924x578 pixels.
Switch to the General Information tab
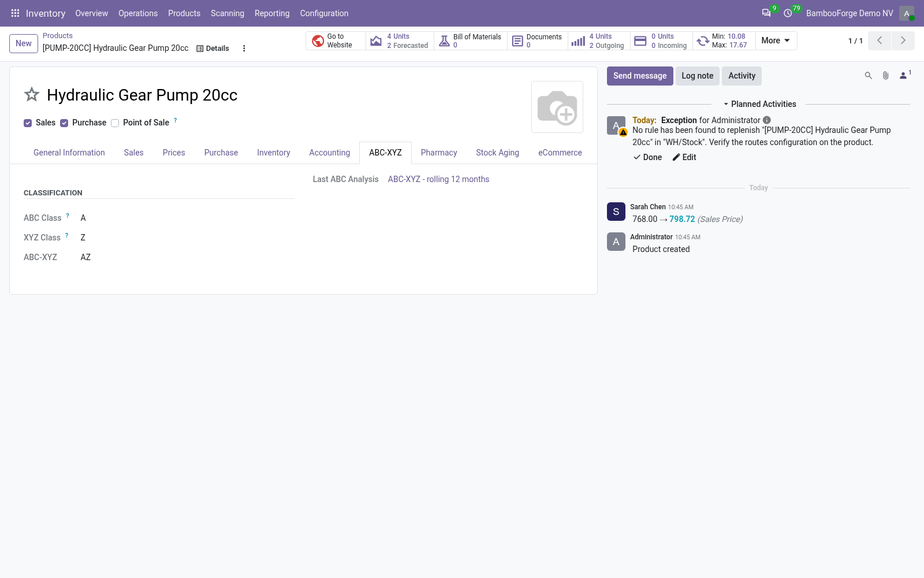click(x=69, y=153)
